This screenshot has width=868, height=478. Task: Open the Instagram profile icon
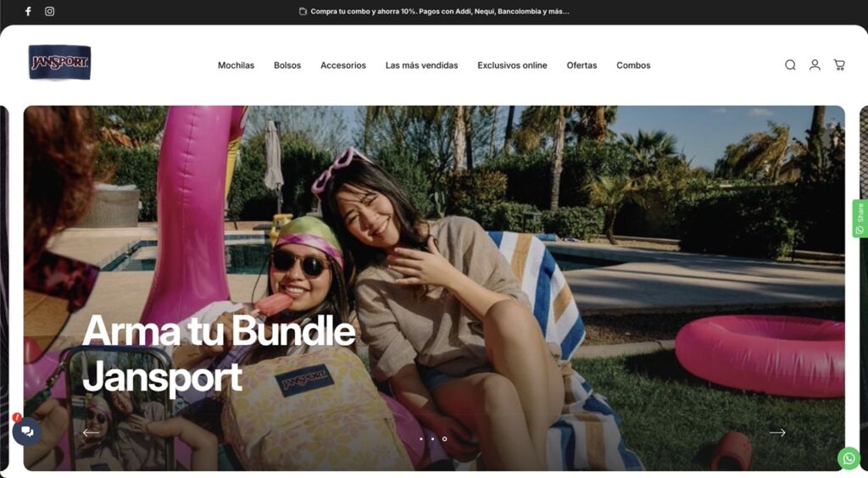pyautogui.click(x=49, y=11)
